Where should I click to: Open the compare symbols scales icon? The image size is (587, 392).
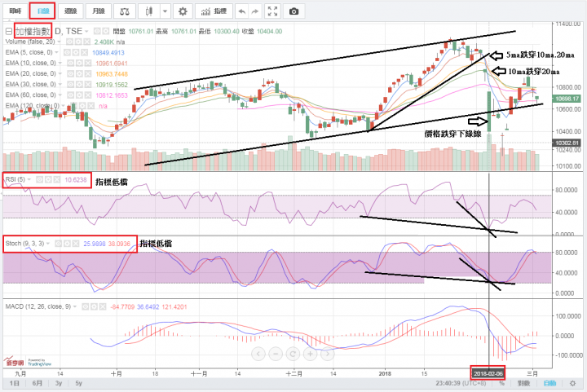(124, 11)
